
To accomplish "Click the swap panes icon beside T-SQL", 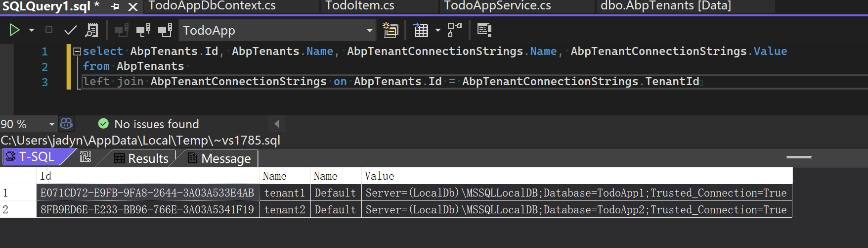I will (x=86, y=157).
